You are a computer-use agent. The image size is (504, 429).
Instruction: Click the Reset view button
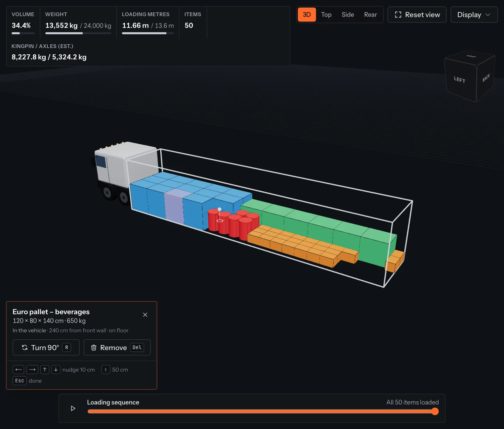pos(417,15)
